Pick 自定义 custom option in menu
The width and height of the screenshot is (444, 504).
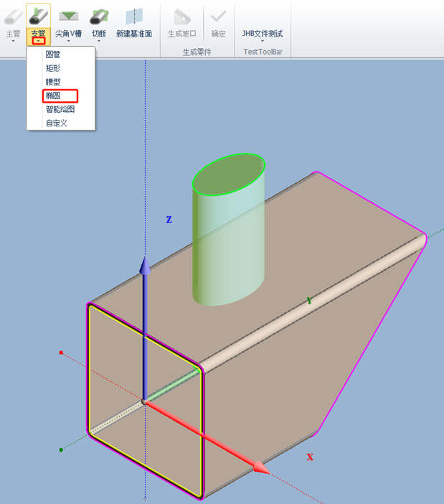(x=57, y=123)
